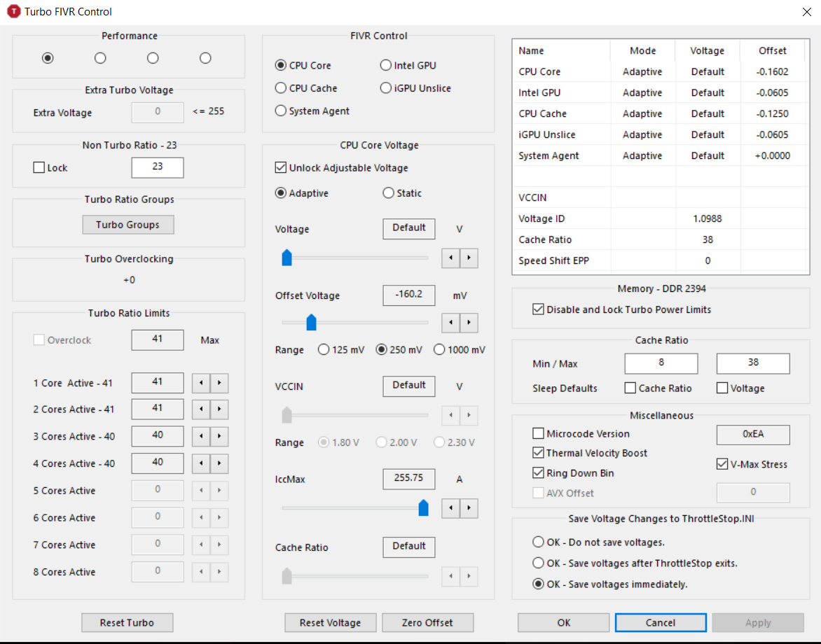Viewport: 821px width, 644px height.
Task: Click the IccMax slider thumb
Action: point(424,507)
